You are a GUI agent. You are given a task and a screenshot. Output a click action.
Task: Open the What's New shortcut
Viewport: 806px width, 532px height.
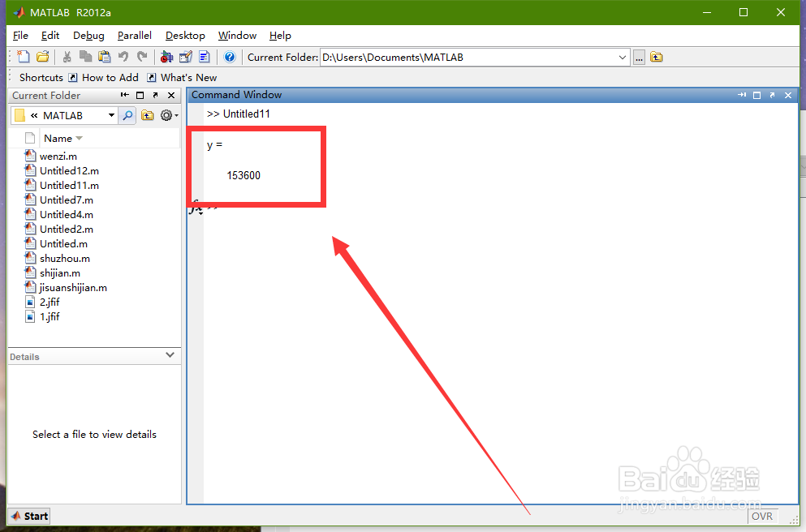click(x=182, y=78)
